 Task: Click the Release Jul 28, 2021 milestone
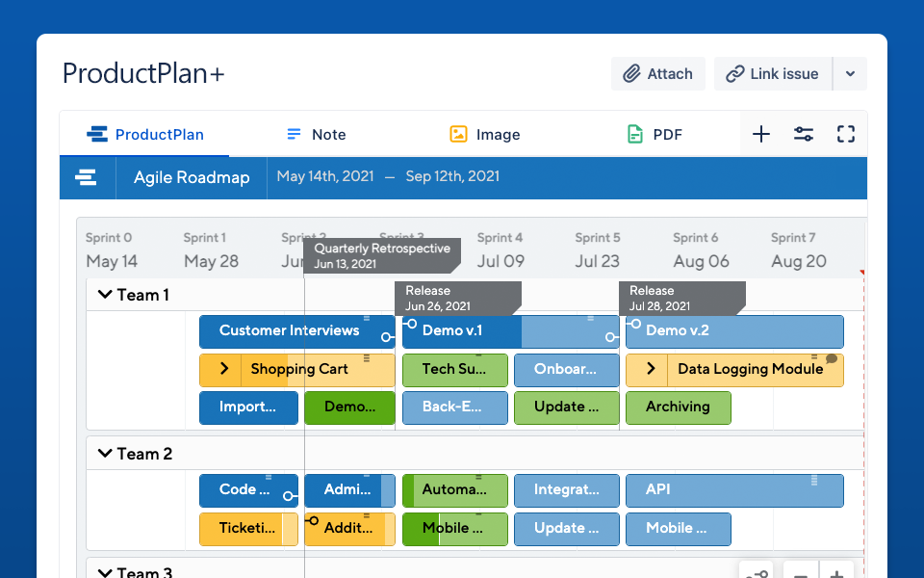click(681, 298)
